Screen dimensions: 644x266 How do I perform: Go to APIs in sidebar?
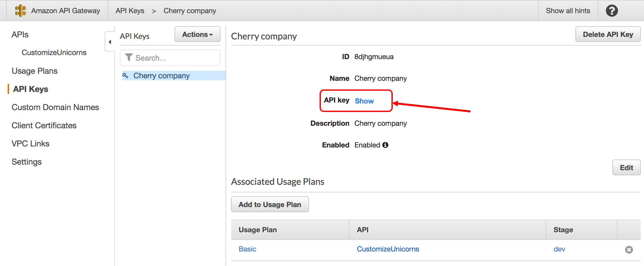pyautogui.click(x=20, y=34)
